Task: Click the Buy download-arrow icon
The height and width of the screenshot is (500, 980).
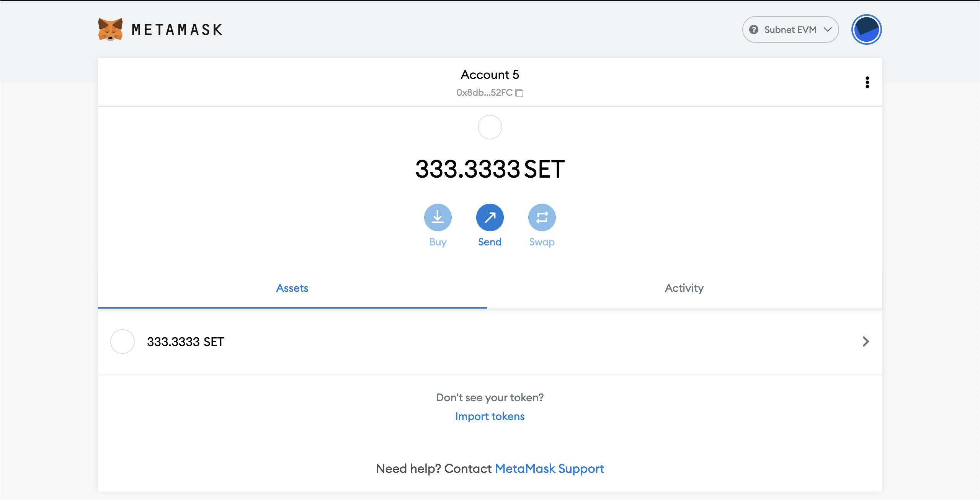Action: pyautogui.click(x=438, y=217)
